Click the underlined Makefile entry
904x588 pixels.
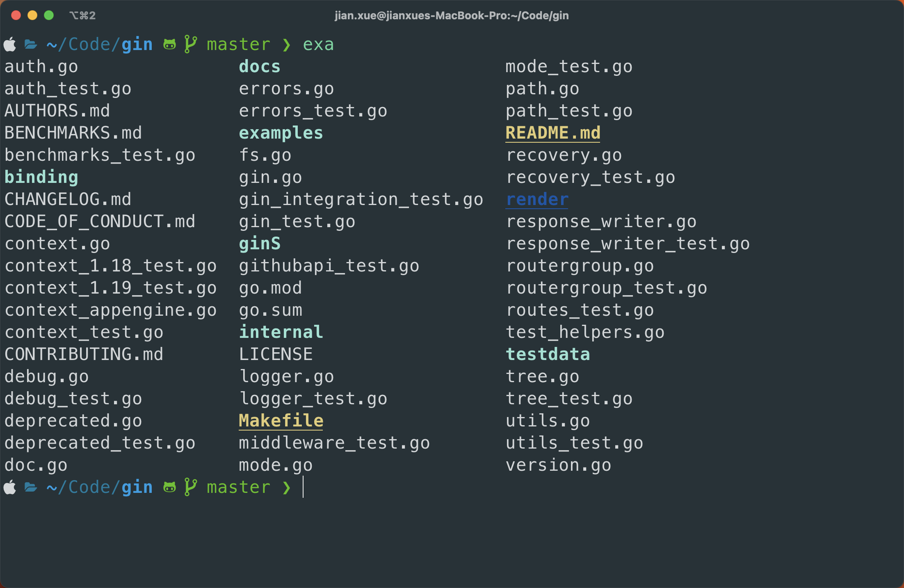[x=281, y=421]
